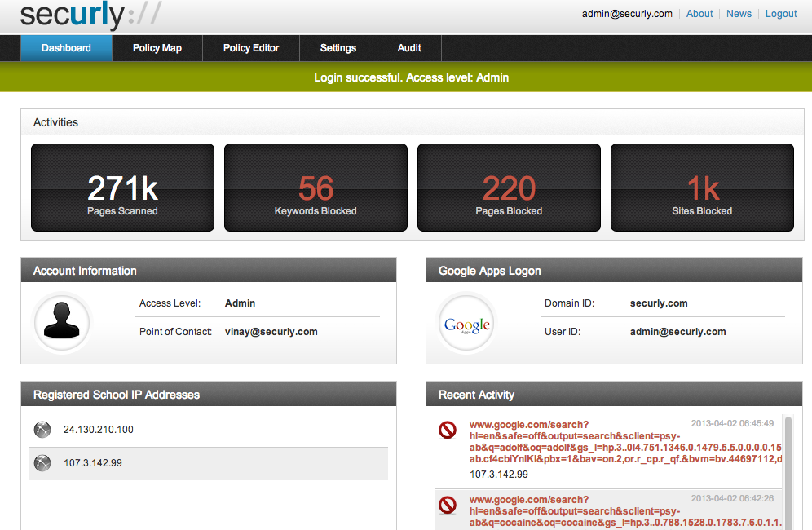Click the Google Apps Logon header

[x=614, y=271]
